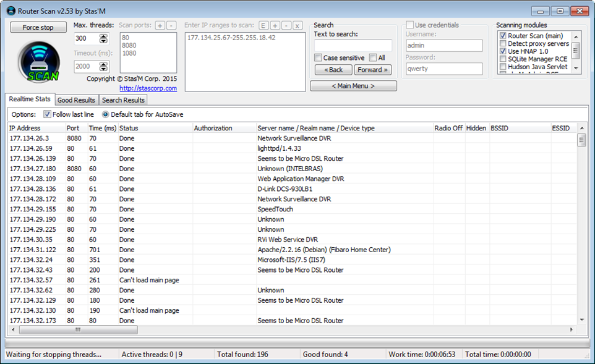Select the Fibaro Home Center row text
The height and width of the screenshot is (364, 595).
324,250
